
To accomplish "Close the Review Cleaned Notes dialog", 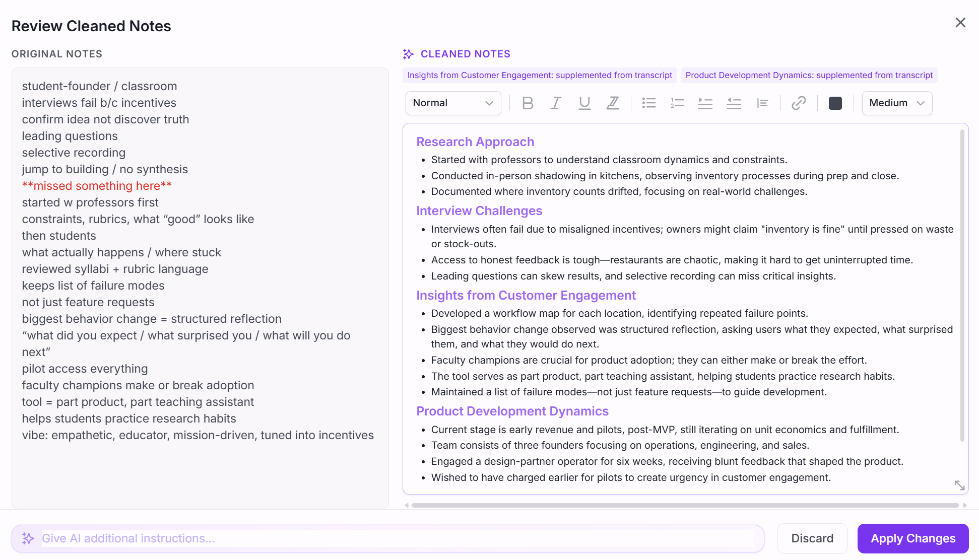I will pyautogui.click(x=960, y=23).
